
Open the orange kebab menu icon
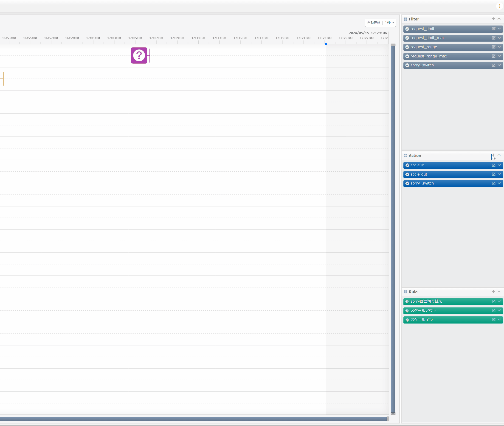[x=499, y=6]
